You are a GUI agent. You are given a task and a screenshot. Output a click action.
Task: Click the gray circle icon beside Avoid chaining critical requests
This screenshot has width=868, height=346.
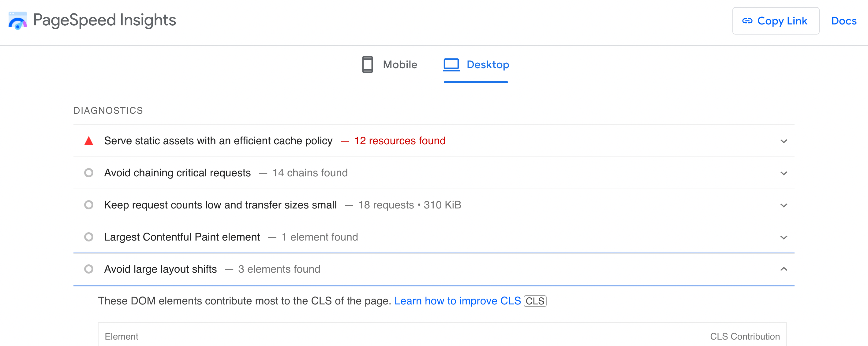pos(89,173)
